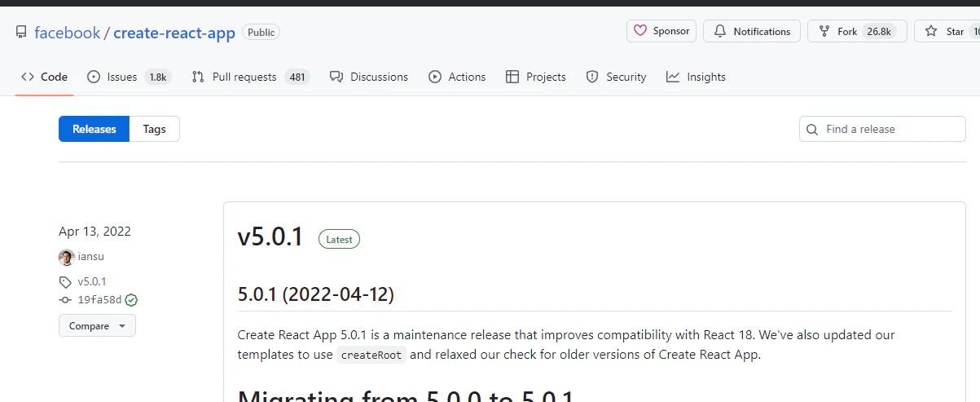Image resolution: width=980 pixels, height=402 pixels.
Task: Click the repository book icon beside facebook
Action: coord(21,33)
